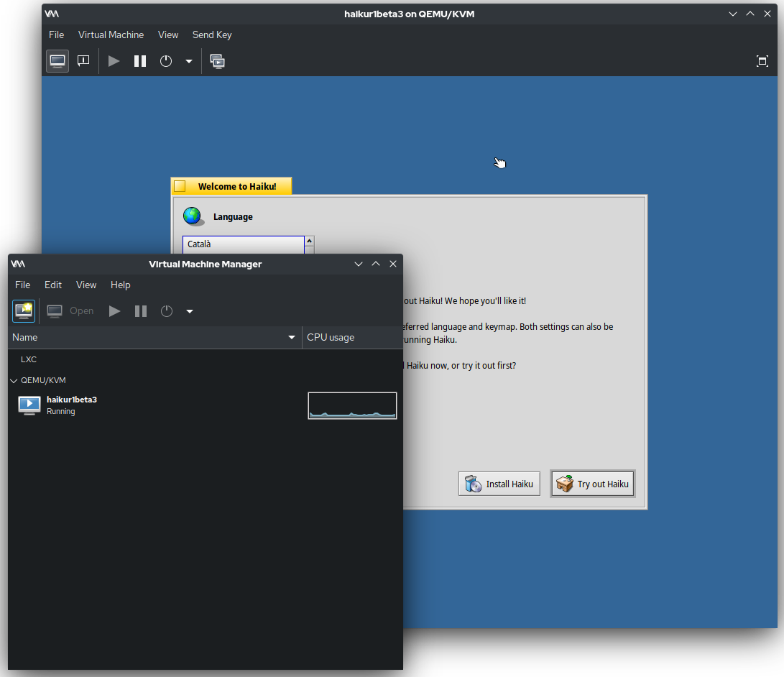Pause the running virtual machine
The width and height of the screenshot is (784, 677).
pos(140,61)
